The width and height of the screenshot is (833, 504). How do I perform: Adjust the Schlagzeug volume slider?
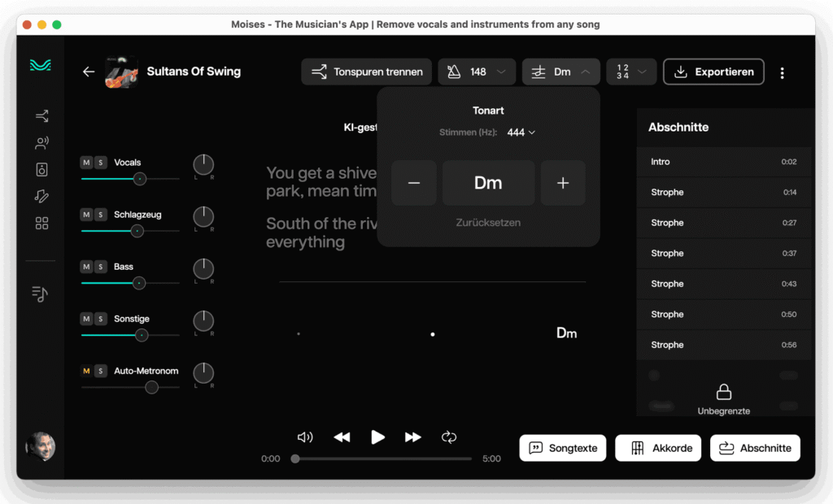tap(130, 231)
